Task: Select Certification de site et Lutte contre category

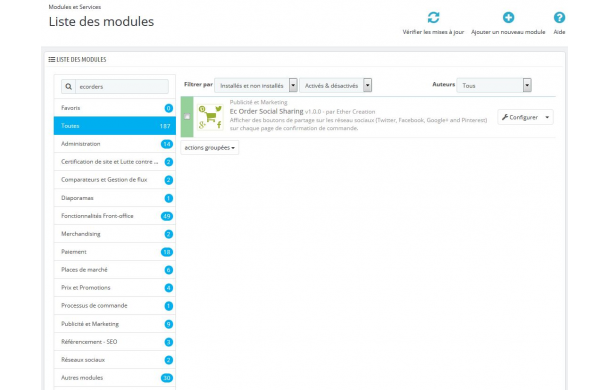Action: [115, 162]
